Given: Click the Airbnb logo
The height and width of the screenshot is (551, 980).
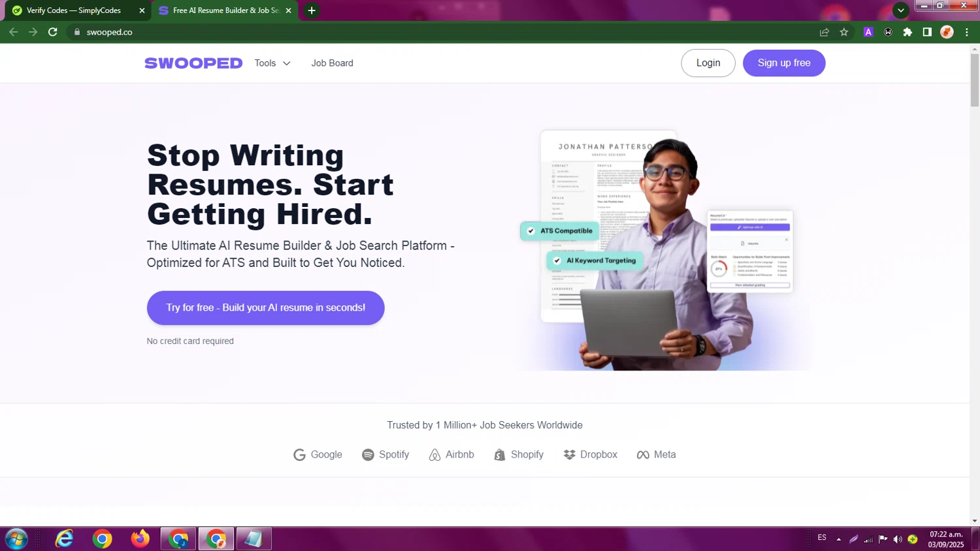Looking at the screenshot, I should (451, 454).
